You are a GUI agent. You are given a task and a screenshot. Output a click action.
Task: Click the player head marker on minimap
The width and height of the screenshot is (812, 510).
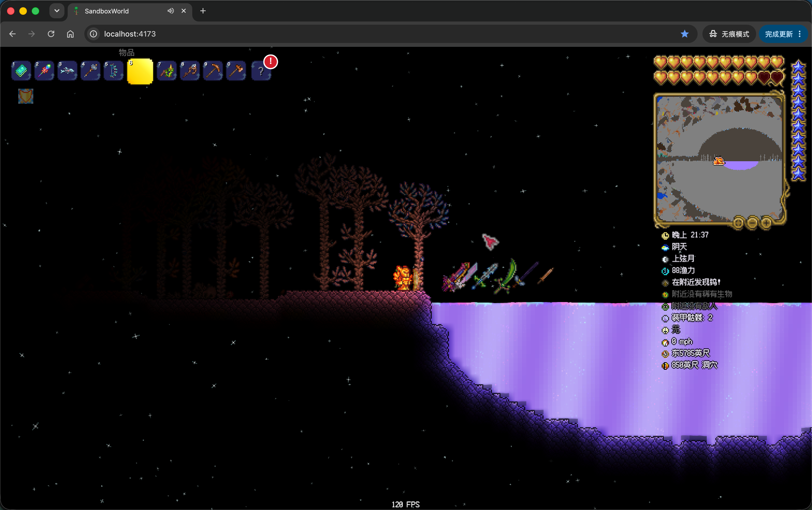click(x=718, y=161)
